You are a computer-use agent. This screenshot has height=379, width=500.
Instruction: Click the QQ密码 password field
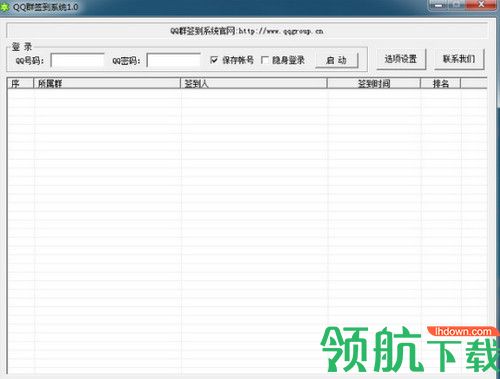point(174,60)
